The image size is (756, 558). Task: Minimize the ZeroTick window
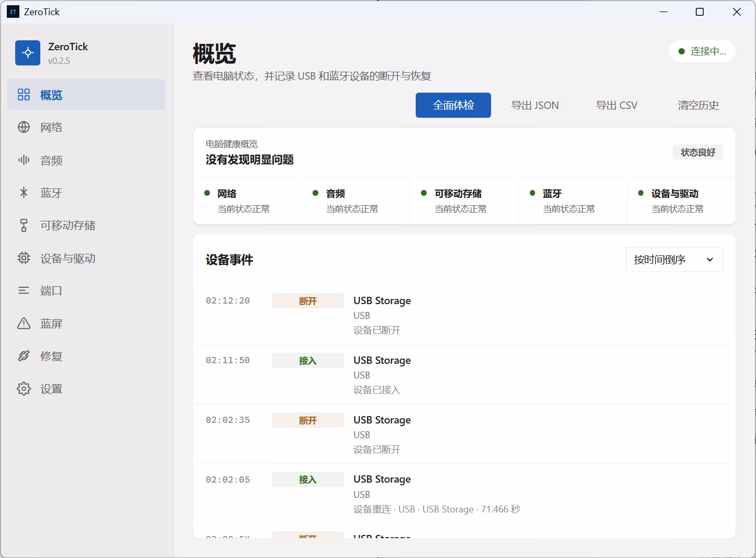click(664, 12)
